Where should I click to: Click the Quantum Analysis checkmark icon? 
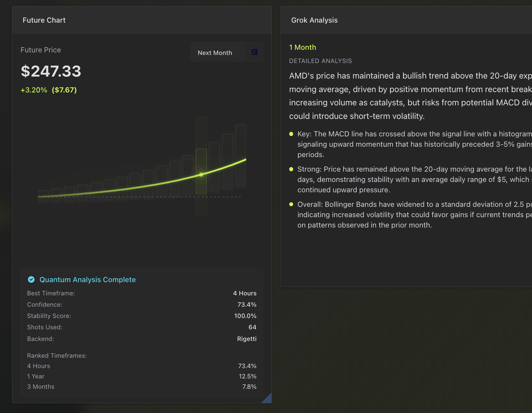click(31, 280)
